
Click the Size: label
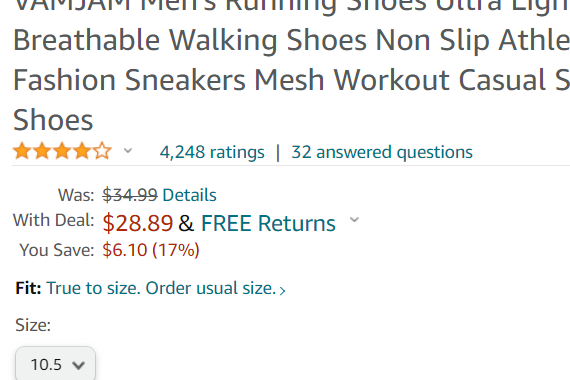click(x=33, y=325)
